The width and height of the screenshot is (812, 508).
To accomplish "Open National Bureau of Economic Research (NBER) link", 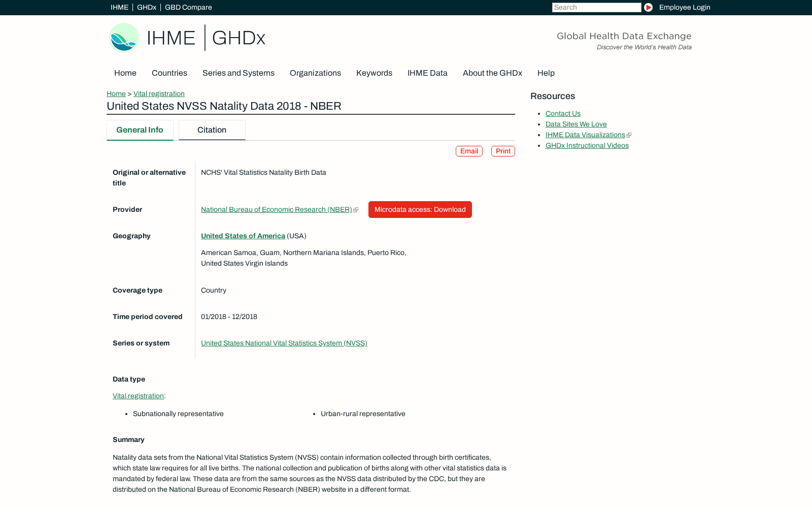I will pyautogui.click(x=277, y=209).
